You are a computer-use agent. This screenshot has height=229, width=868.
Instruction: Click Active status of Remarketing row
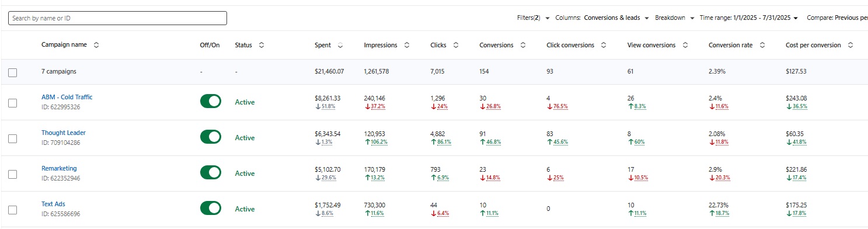245,174
